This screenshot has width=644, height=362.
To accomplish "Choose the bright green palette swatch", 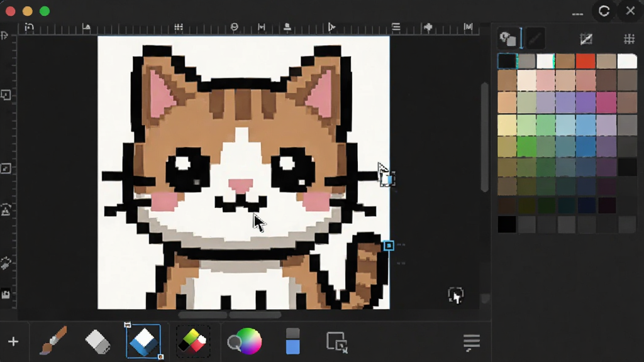I will 526,146.
